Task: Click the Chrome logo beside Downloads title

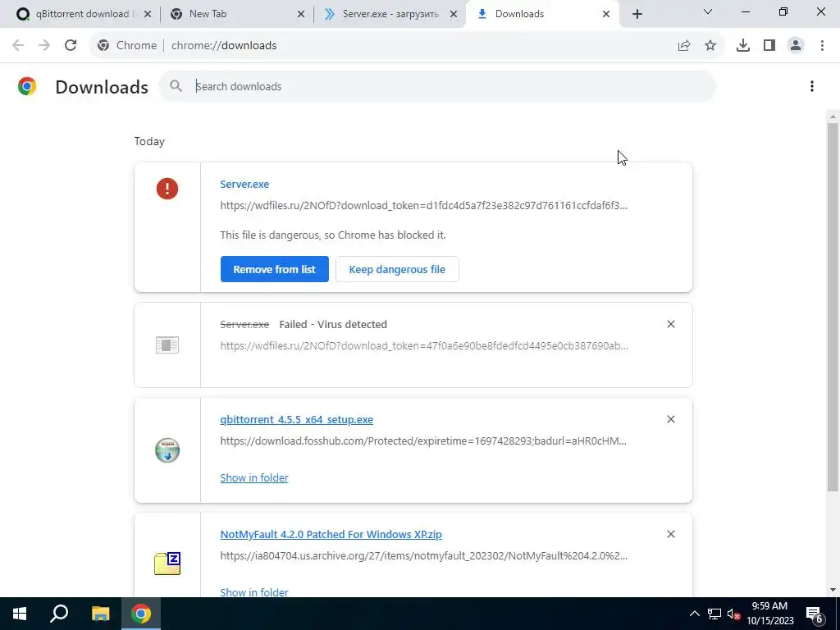Action: (27, 86)
